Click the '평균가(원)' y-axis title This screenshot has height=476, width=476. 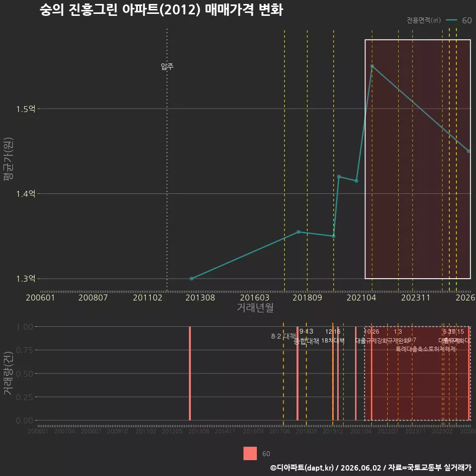pos(8,159)
